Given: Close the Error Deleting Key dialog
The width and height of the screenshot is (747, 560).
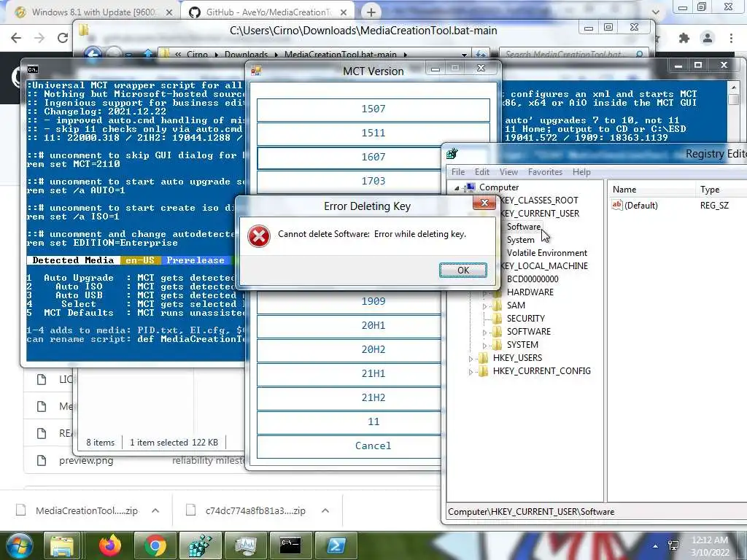Looking at the screenshot, I should (x=484, y=203).
